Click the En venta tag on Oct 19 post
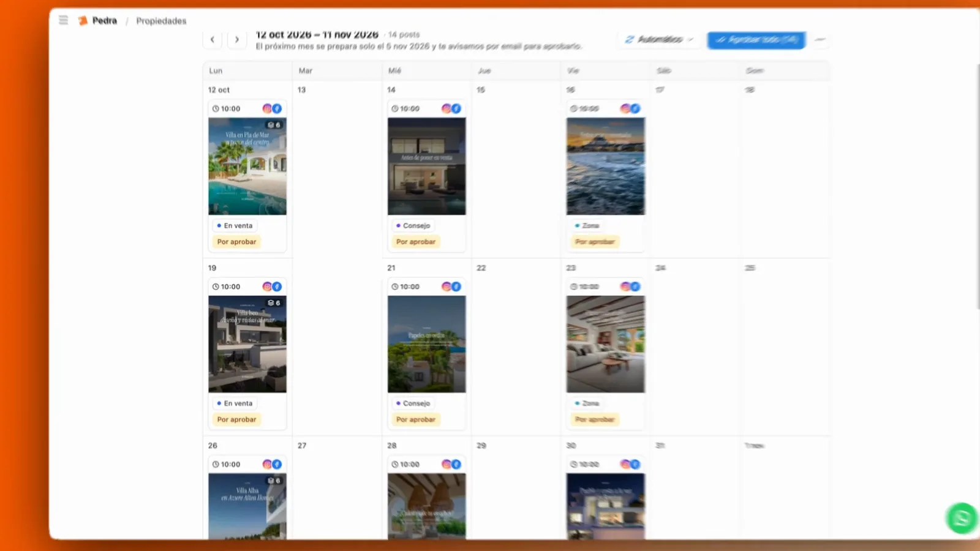Viewport: 980px width, 551px height. point(235,403)
